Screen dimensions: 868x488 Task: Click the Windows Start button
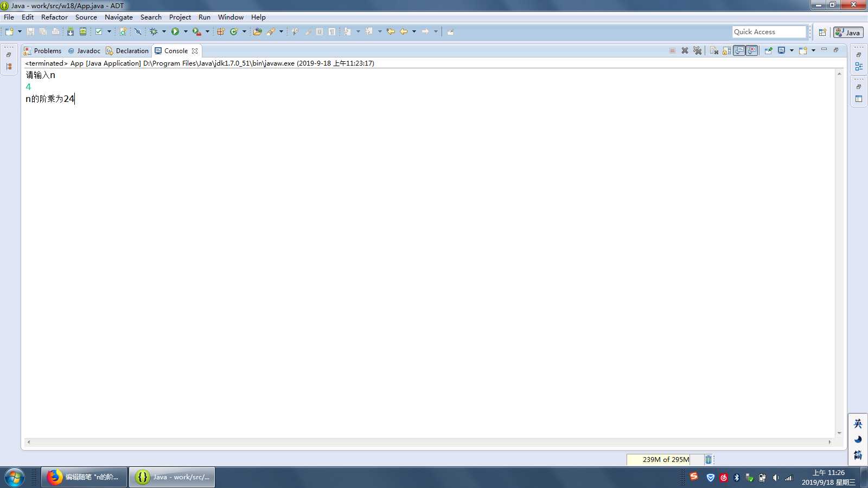point(15,477)
